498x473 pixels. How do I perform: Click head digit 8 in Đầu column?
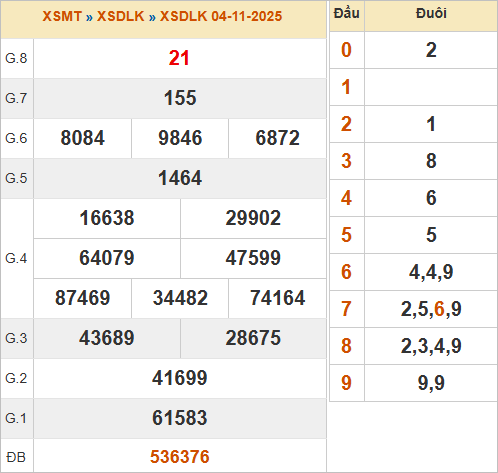pos(346,346)
